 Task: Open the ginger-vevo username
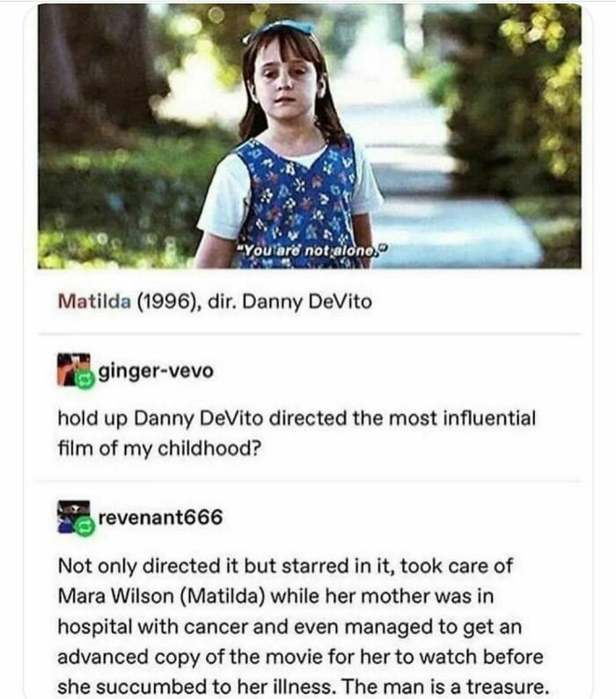pyautogui.click(x=156, y=371)
